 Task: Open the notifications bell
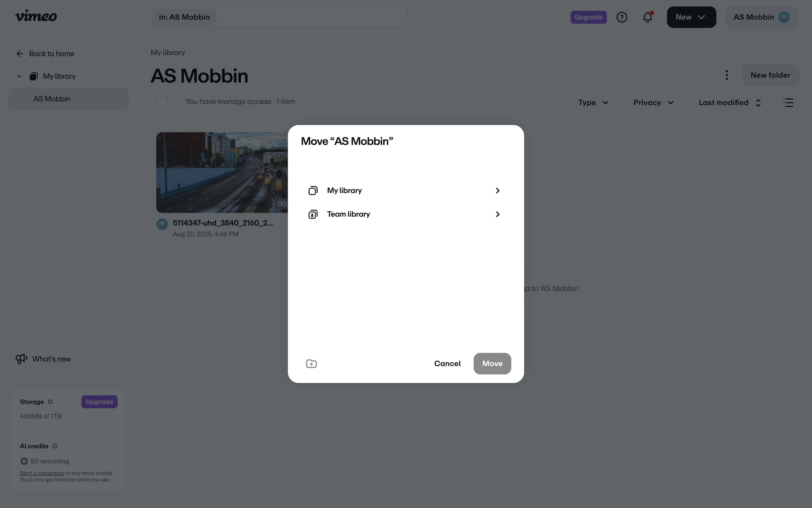click(647, 17)
